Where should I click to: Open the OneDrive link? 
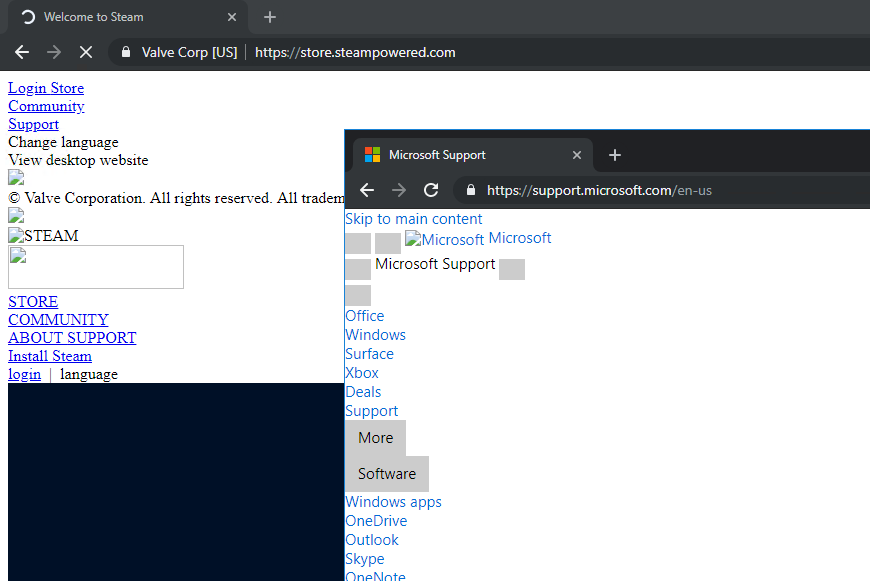376,521
